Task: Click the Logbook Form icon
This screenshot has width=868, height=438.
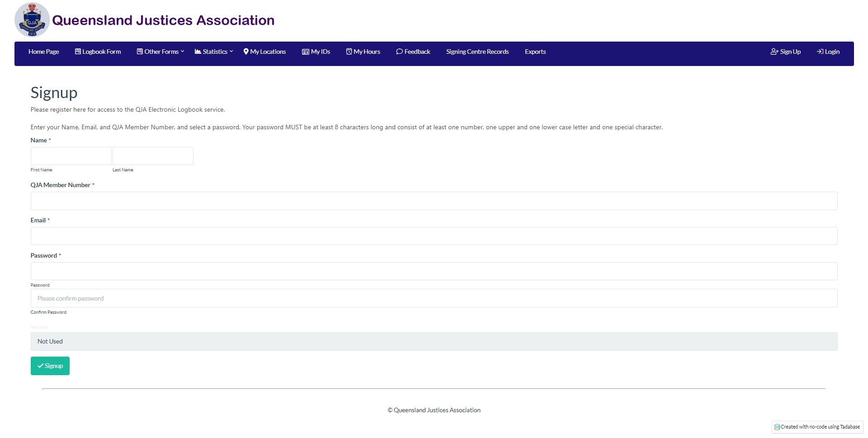Action: coord(78,52)
